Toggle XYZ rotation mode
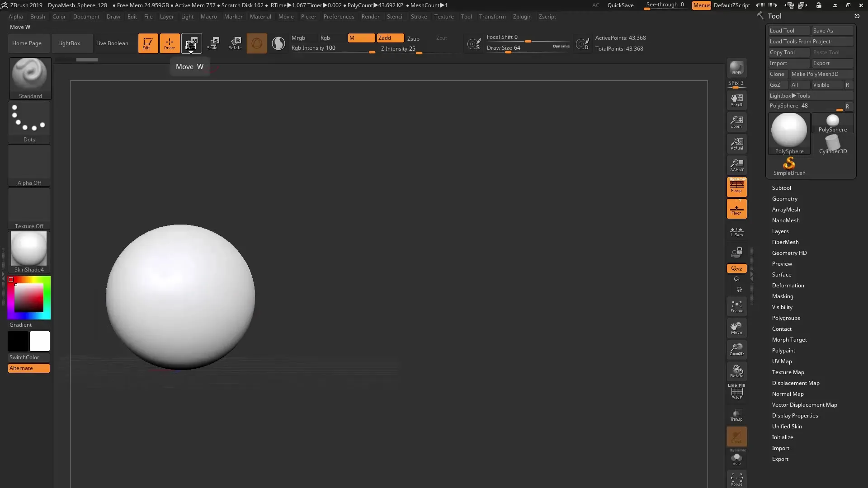This screenshot has height=488, width=868. pos(736,268)
